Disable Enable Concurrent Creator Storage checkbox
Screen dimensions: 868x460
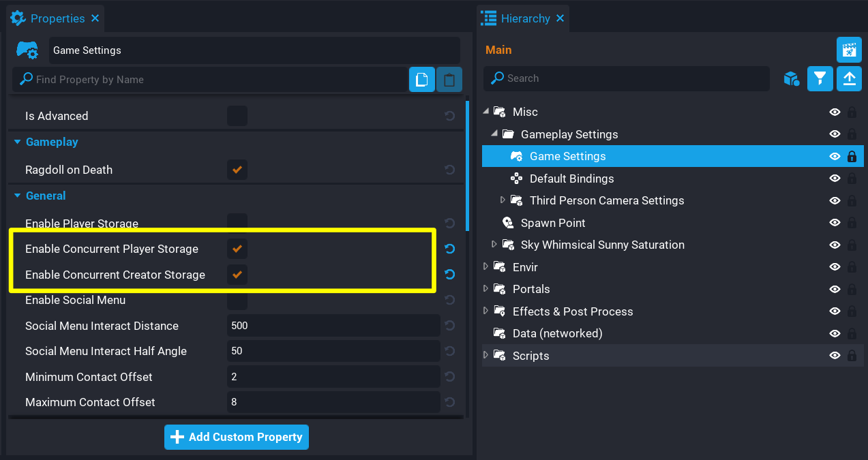coord(237,275)
